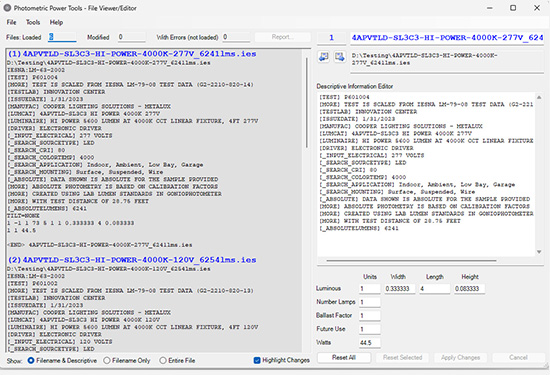This screenshot has width=550, height=375.
Task: Select file heading (1) 277V_6241lms.ies in list
Action: pos(132,54)
